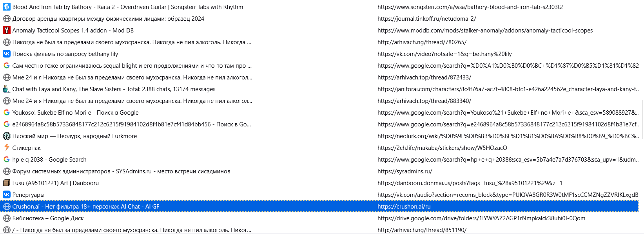Click the globe icon in the highlighted Crushon.ai row

7,207
